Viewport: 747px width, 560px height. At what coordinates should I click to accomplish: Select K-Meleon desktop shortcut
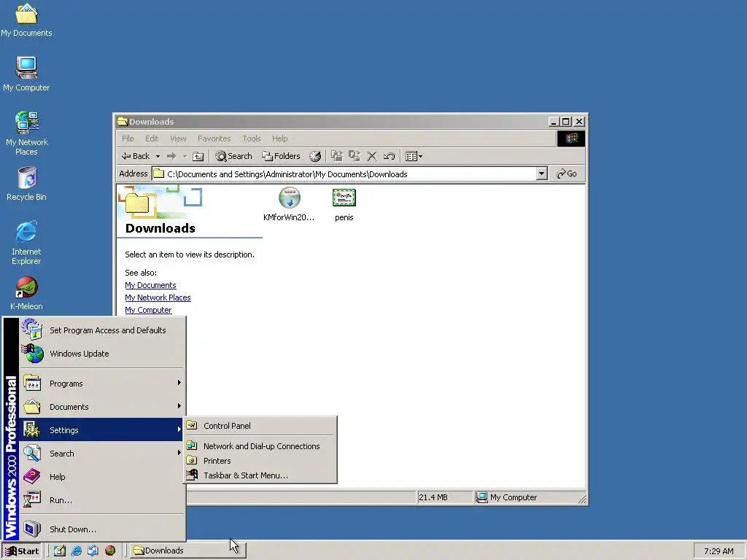[27, 293]
